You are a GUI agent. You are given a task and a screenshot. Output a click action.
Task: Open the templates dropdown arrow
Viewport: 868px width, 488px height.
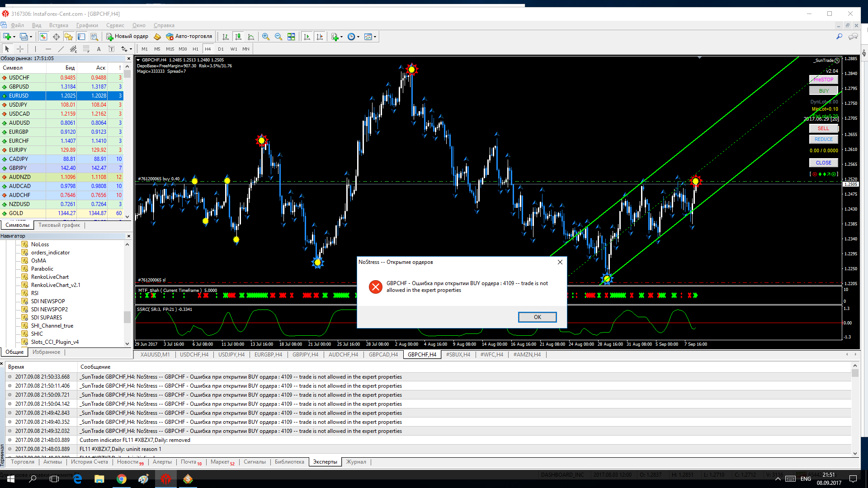(375, 37)
